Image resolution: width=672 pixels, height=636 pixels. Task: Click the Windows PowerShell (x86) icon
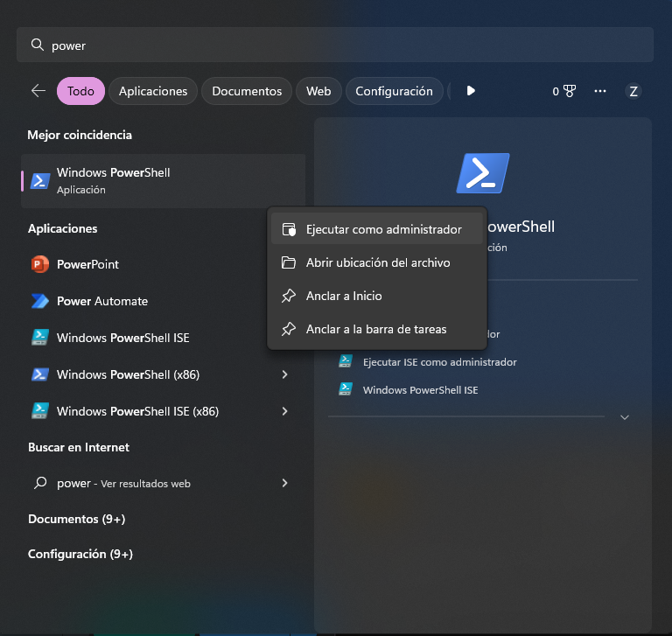(40, 374)
